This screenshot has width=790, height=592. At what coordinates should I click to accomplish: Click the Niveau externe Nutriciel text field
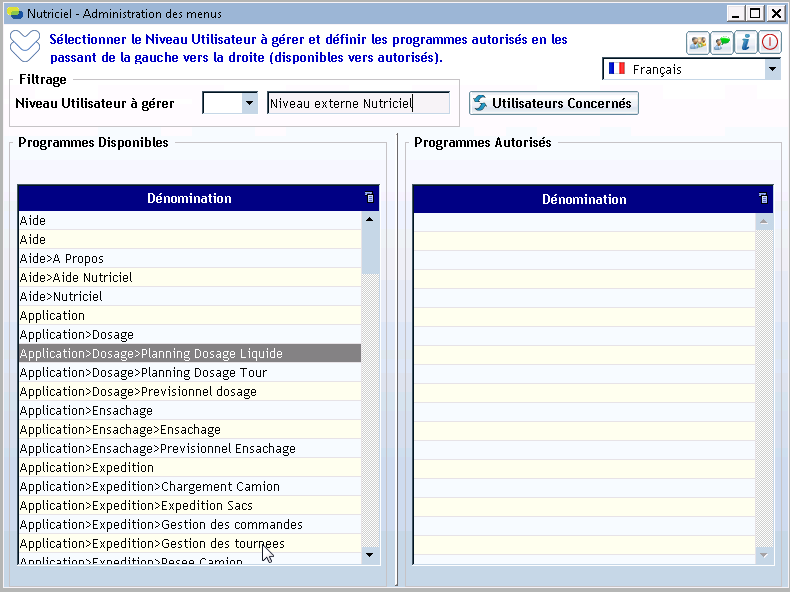pos(358,103)
